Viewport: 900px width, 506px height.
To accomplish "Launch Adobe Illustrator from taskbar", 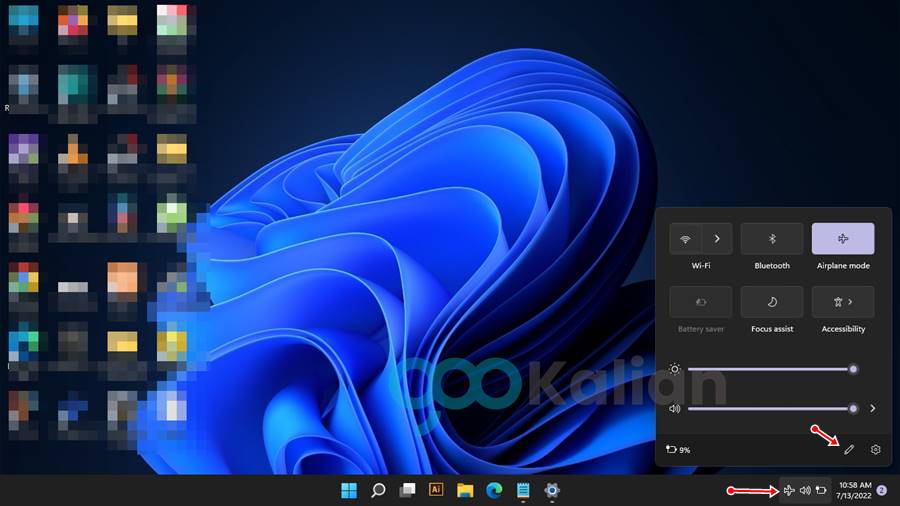I will click(x=436, y=489).
